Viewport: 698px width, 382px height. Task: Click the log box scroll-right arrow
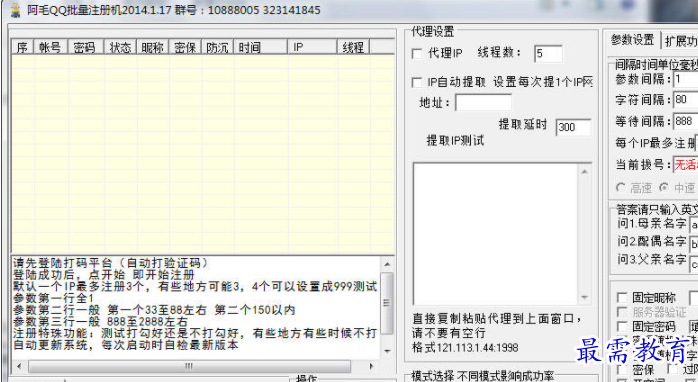[371, 366]
